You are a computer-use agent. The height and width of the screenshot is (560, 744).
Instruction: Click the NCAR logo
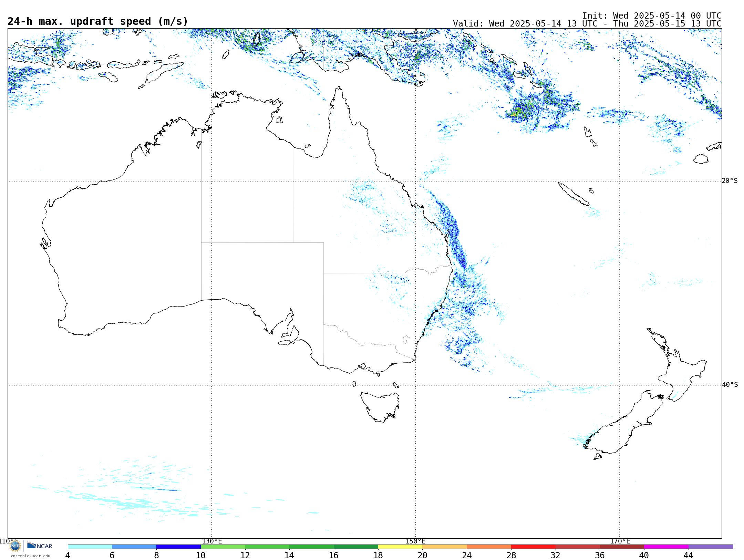[40, 546]
